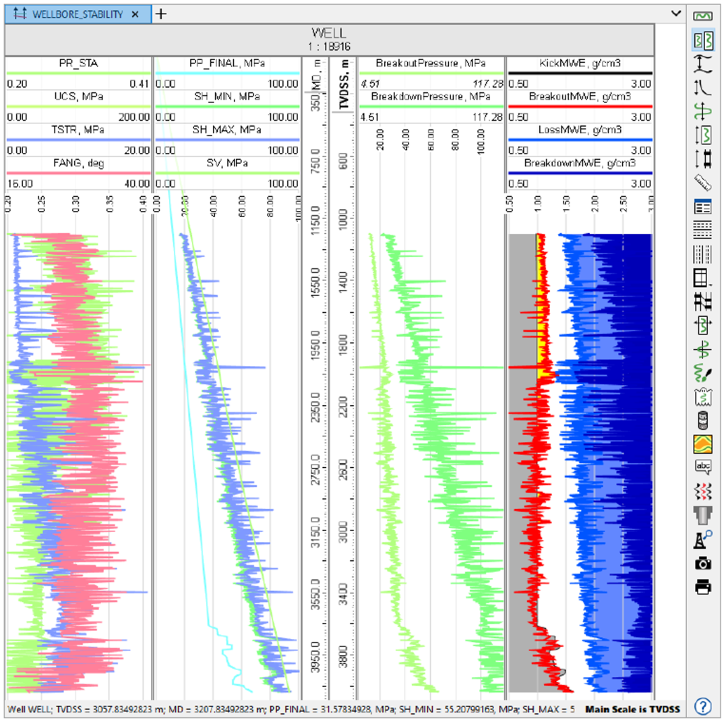Click the TVDSS, m depth scale header
Image resolution: width=728 pixels, height=722 pixels.
pos(343,84)
